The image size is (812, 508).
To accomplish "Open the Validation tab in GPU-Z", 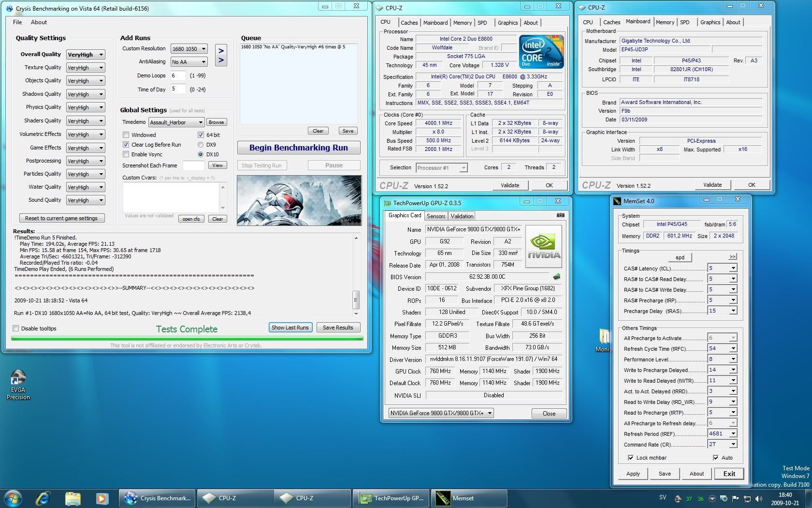I will click(x=462, y=216).
